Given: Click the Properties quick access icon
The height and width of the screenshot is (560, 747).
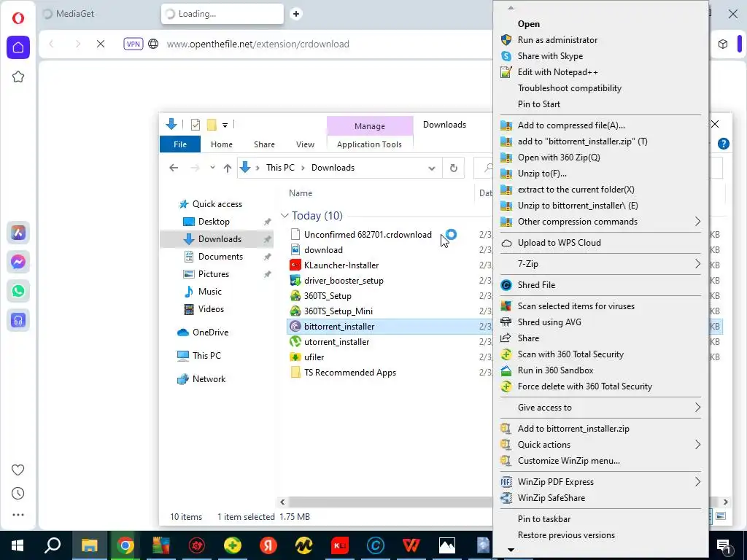Looking at the screenshot, I should pyautogui.click(x=196, y=125).
